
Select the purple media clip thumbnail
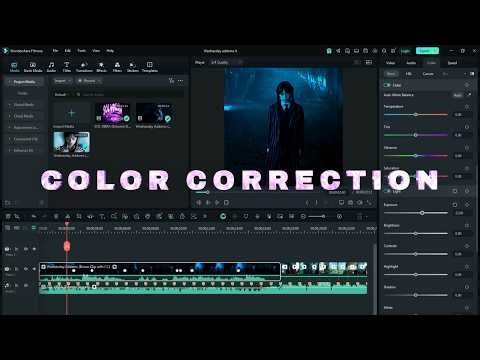(113, 113)
